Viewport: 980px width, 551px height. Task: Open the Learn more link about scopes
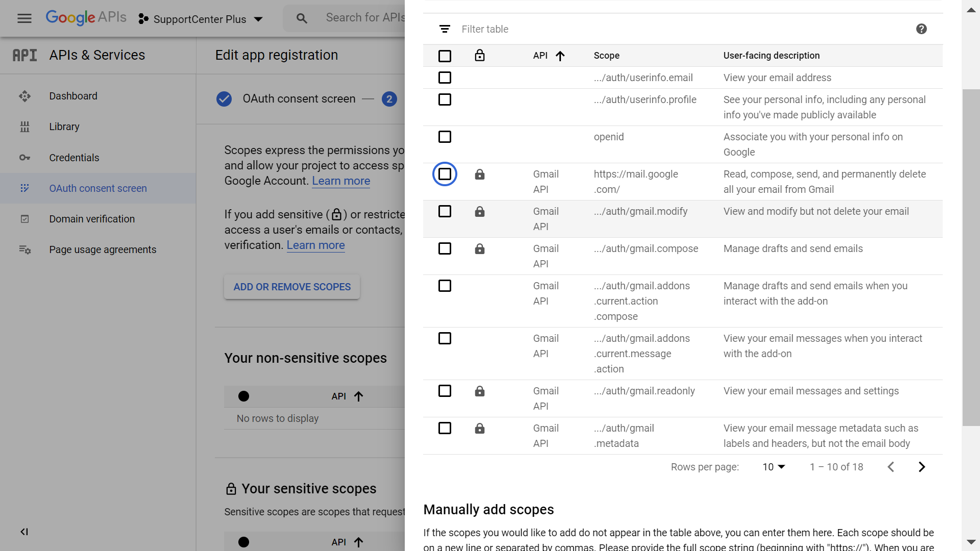[341, 181]
